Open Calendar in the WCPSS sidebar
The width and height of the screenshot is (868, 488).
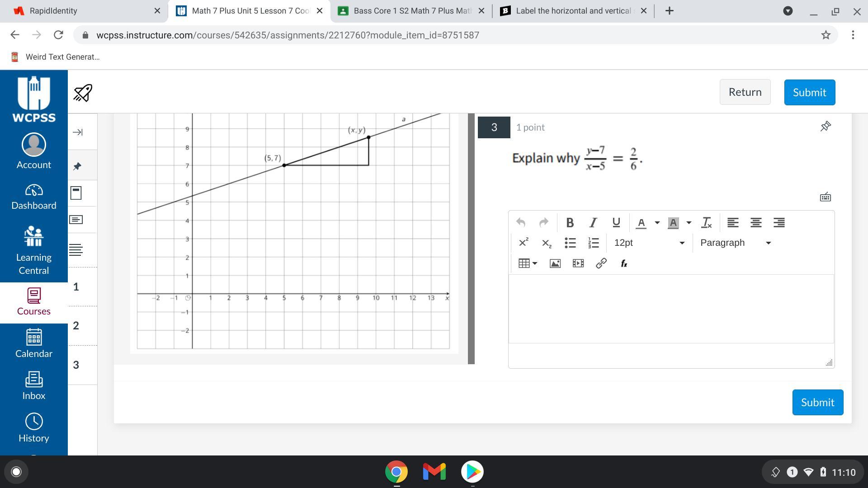(34, 343)
